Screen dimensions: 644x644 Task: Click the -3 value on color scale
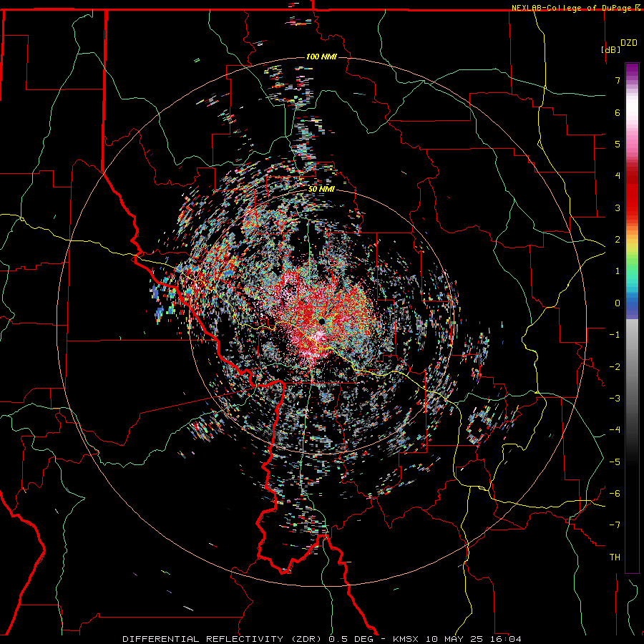point(615,399)
